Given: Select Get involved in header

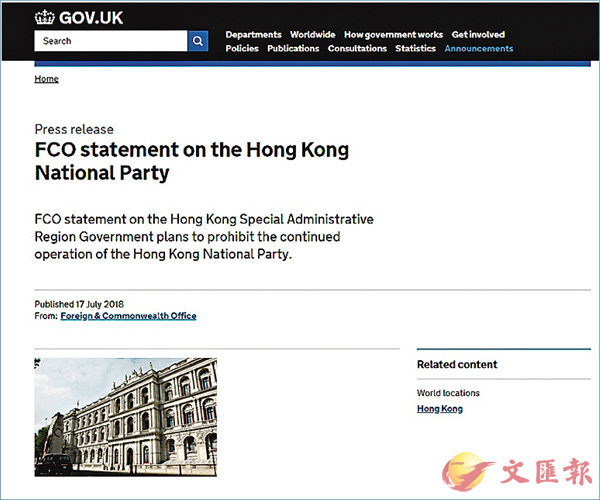Looking at the screenshot, I should [x=478, y=34].
